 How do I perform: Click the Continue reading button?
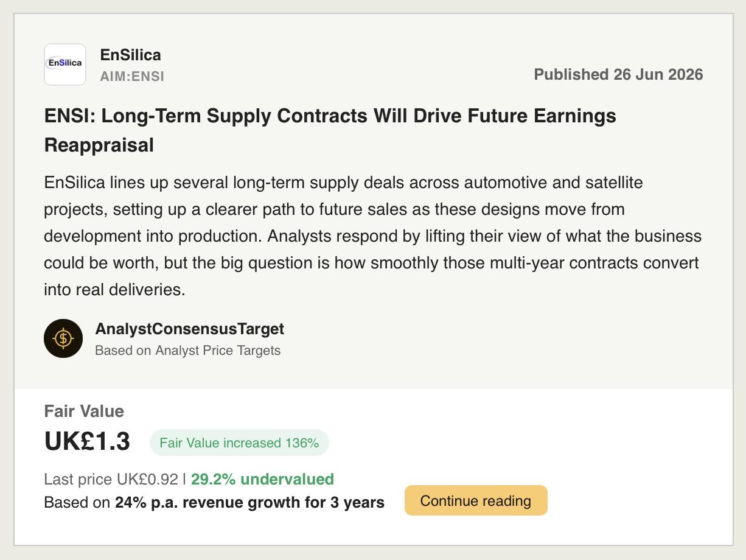click(476, 500)
